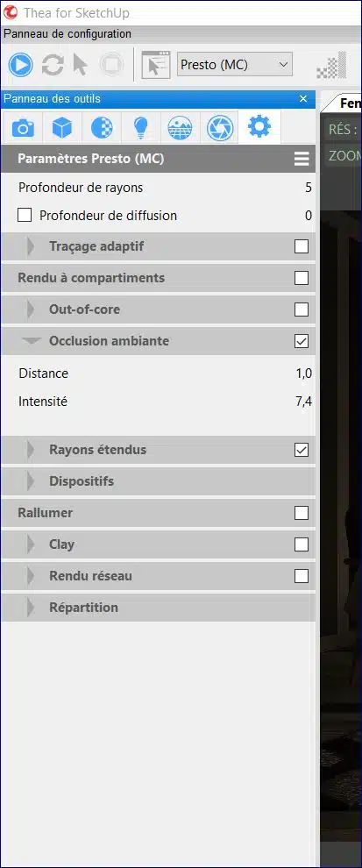
Task: Open the Presto (MC) engine dropdown
Action: (234, 65)
